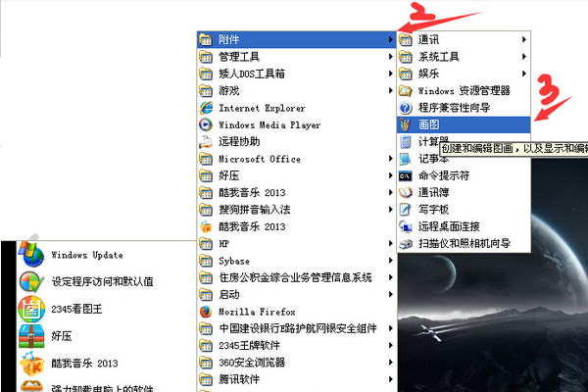This screenshot has width=588, height=392.
Task: Click the 2345看图王 icon
Action: (x=31, y=309)
